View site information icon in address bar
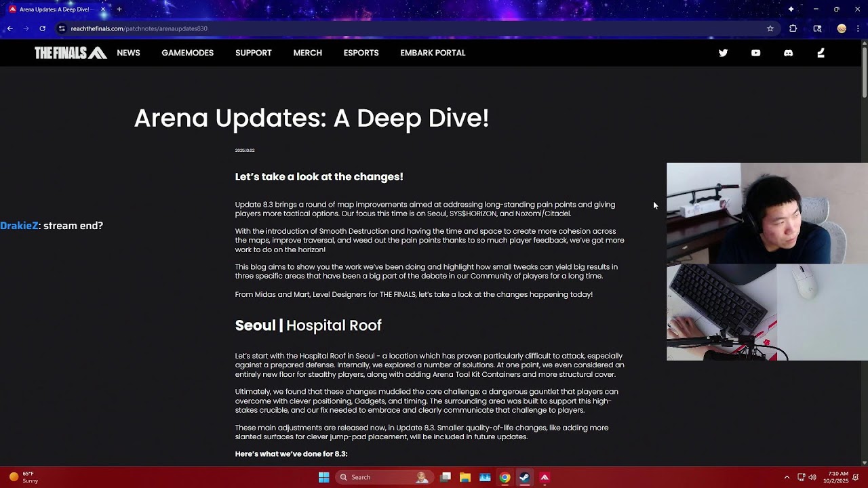The height and width of the screenshot is (488, 868). [x=62, y=28]
